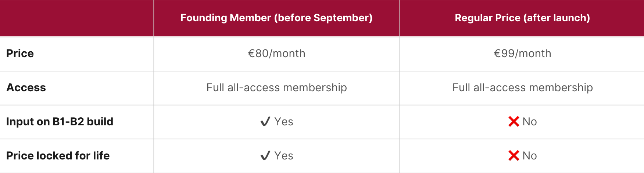Click the Yes text in Input on B1-B2 row

point(284,122)
